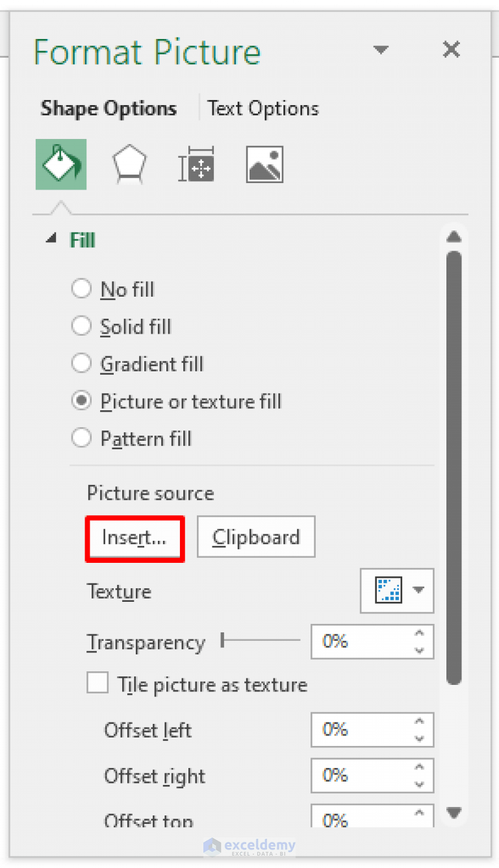Click the Insert picture button
Image resolution: width=499 pixels, height=868 pixels.
[134, 538]
